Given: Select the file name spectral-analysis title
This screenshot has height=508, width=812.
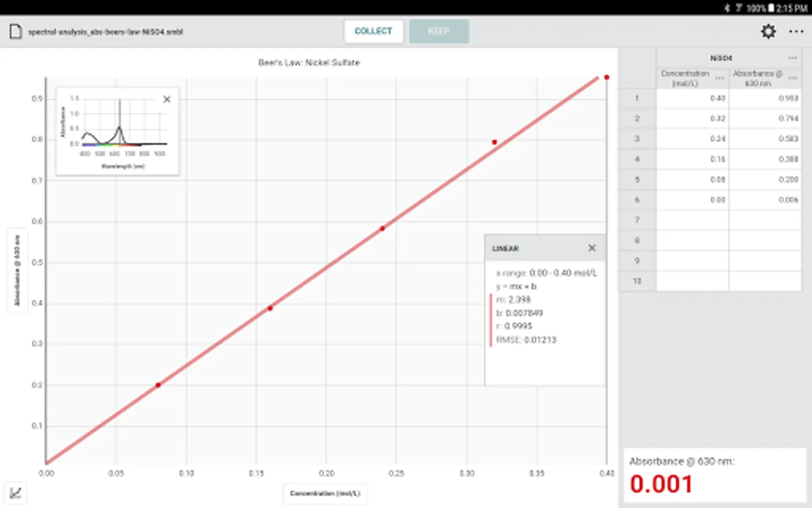Looking at the screenshot, I should pyautogui.click(x=105, y=32).
